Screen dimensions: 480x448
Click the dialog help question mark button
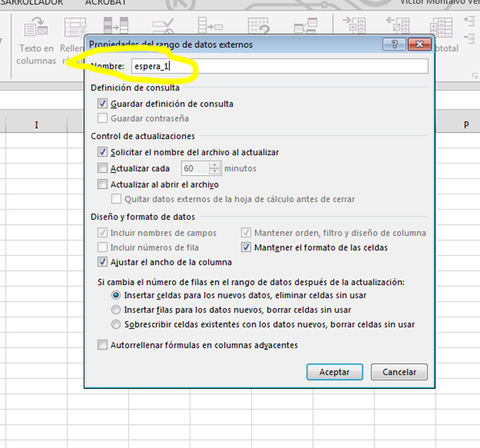click(x=394, y=45)
